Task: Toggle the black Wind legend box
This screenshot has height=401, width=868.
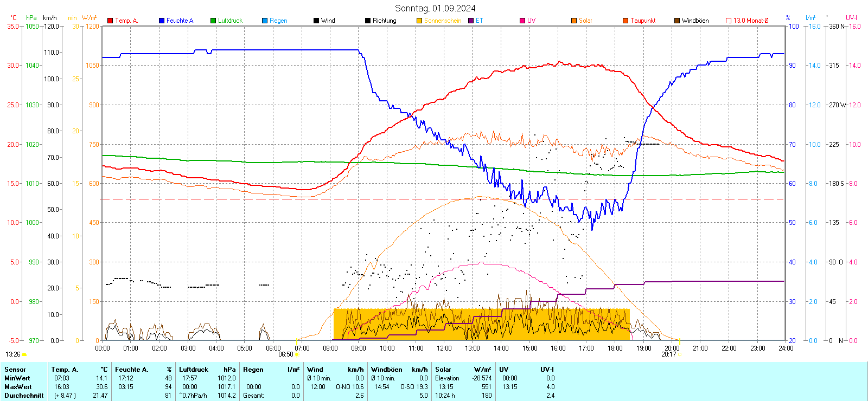Action: (x=316, y=21)
